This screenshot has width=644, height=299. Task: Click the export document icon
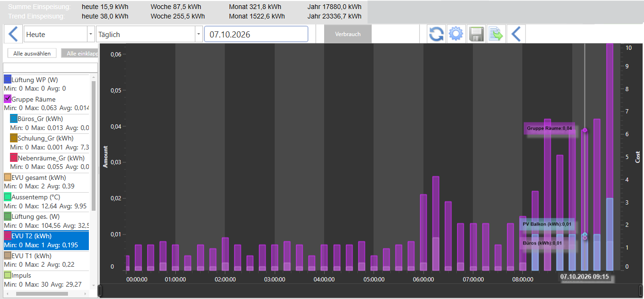tap(496, 34)
